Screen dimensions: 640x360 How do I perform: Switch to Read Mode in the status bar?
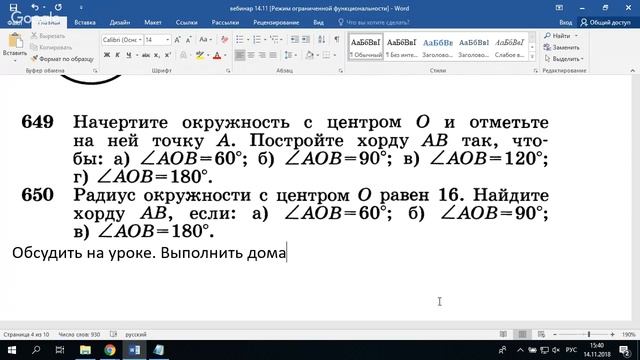point(503,334)
